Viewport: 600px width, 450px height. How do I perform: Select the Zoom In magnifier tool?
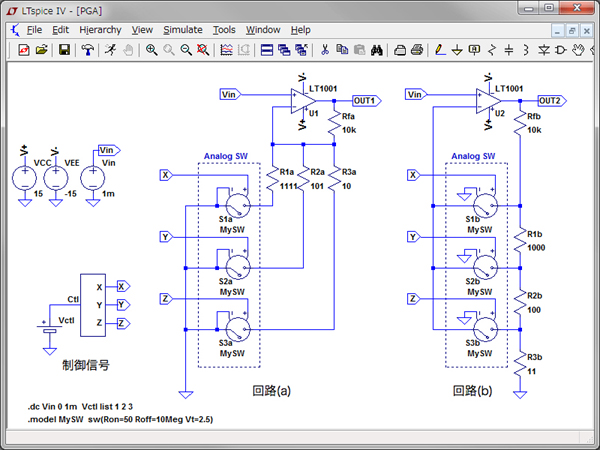click(151, 49)
